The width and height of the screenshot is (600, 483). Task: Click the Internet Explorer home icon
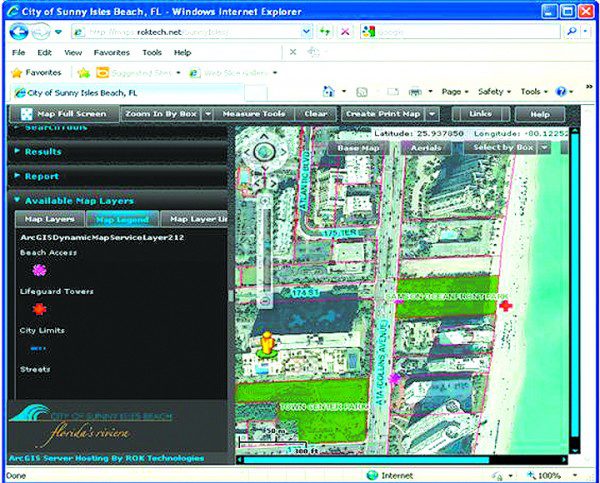click(330, 92)
